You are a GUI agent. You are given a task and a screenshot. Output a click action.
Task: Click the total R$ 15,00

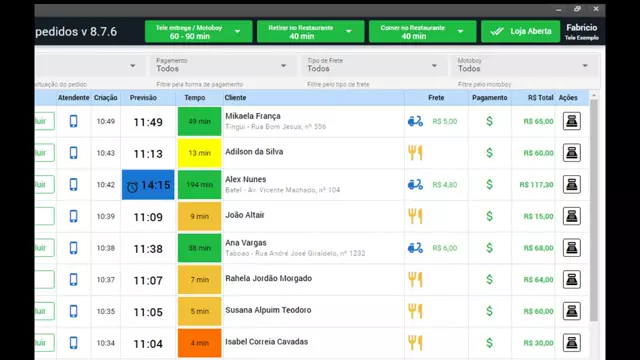(538, 216)
